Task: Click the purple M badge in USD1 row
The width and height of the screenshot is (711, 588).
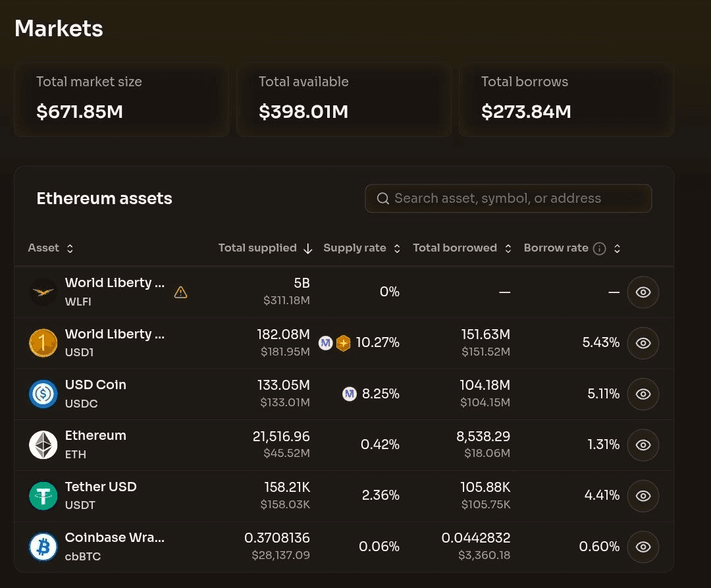Action: coord(326,343)
